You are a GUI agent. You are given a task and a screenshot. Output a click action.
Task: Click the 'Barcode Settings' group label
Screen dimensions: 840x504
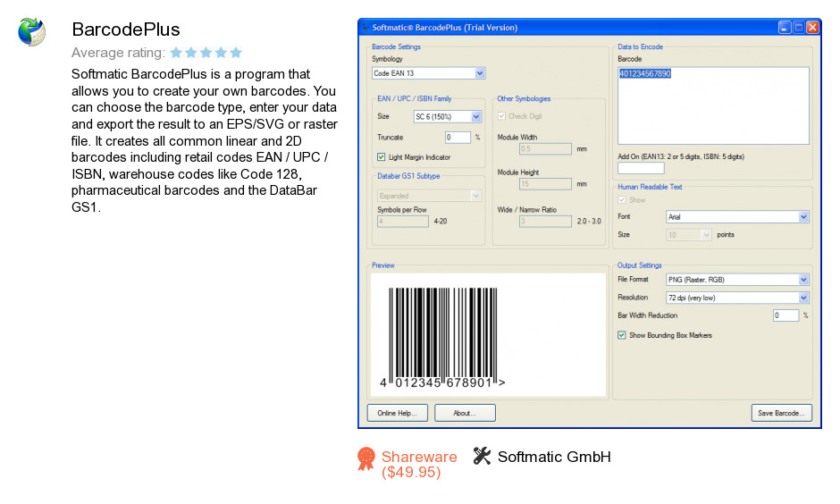point(396,46)
